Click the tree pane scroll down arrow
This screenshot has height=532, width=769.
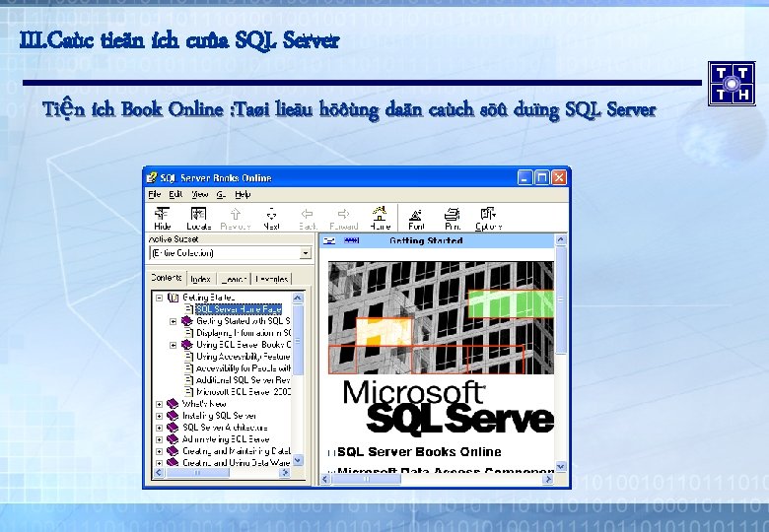point(298,460)
